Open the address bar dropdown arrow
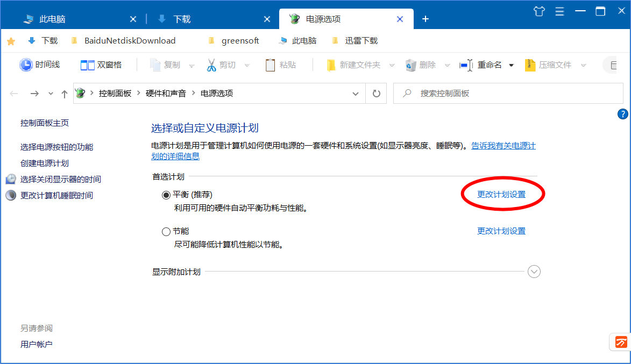The image size is (631, 364). click(x=355, y=93)
